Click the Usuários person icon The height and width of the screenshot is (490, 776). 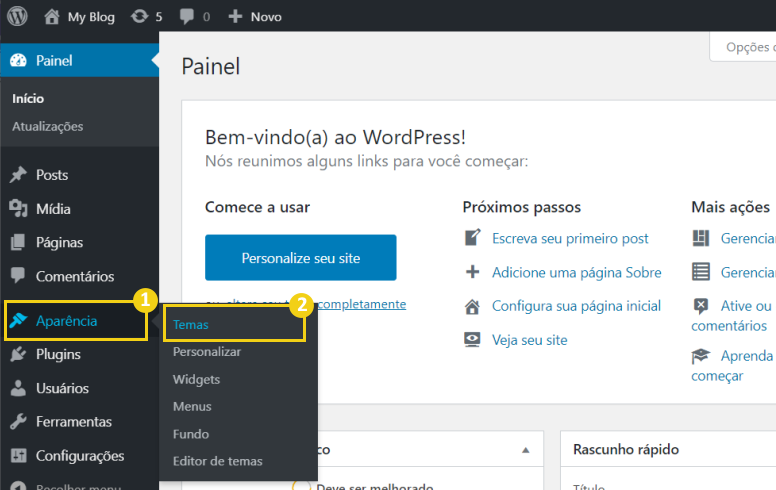click(18, 388)
